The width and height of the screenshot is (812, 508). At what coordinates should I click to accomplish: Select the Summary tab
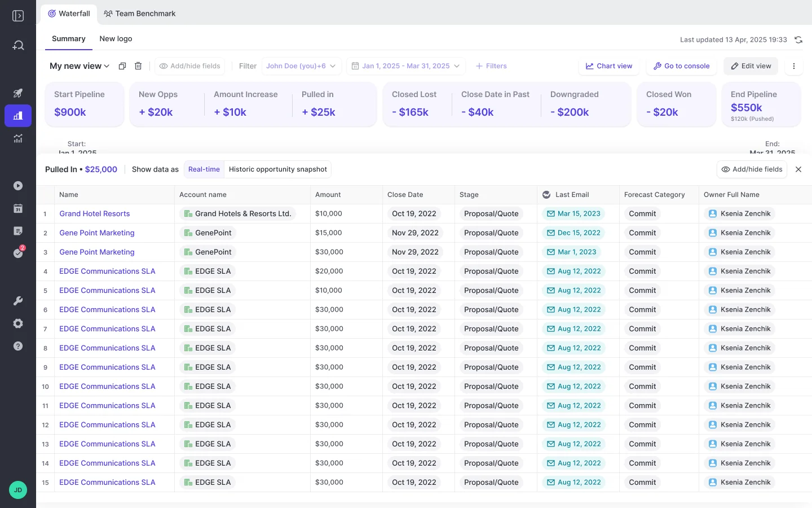point(69,39)
